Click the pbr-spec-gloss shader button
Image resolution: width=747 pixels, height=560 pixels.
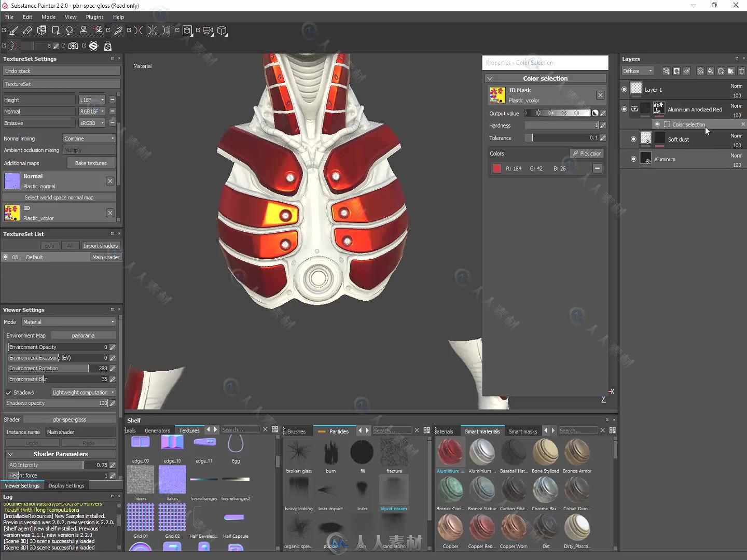click(x=70, y=419)
